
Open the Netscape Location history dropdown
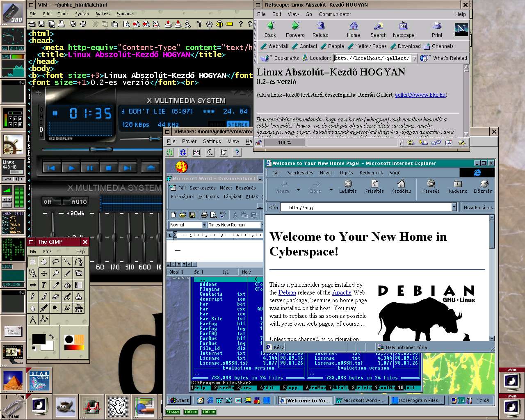[x=415, y=58]
